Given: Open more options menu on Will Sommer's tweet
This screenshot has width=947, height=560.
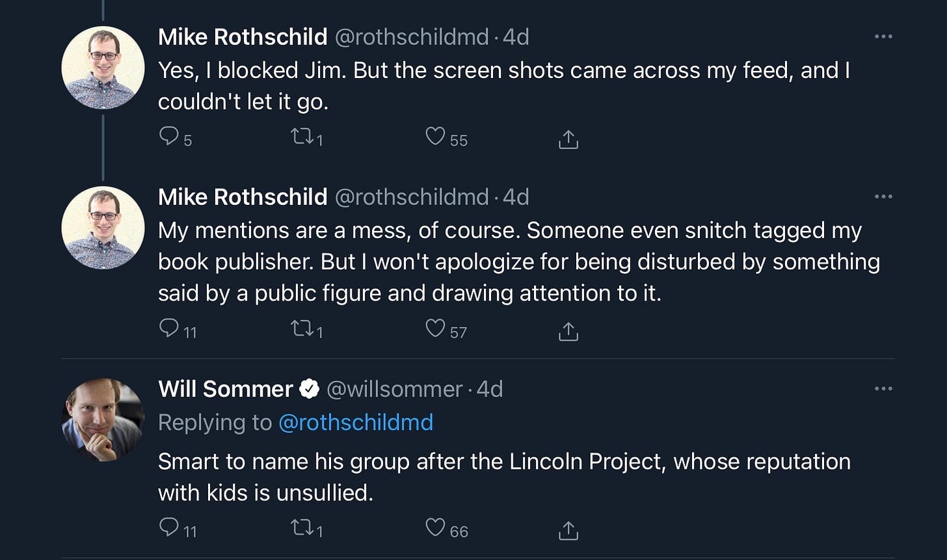Looking at the screenshot, I should click(x=883, y=389).
